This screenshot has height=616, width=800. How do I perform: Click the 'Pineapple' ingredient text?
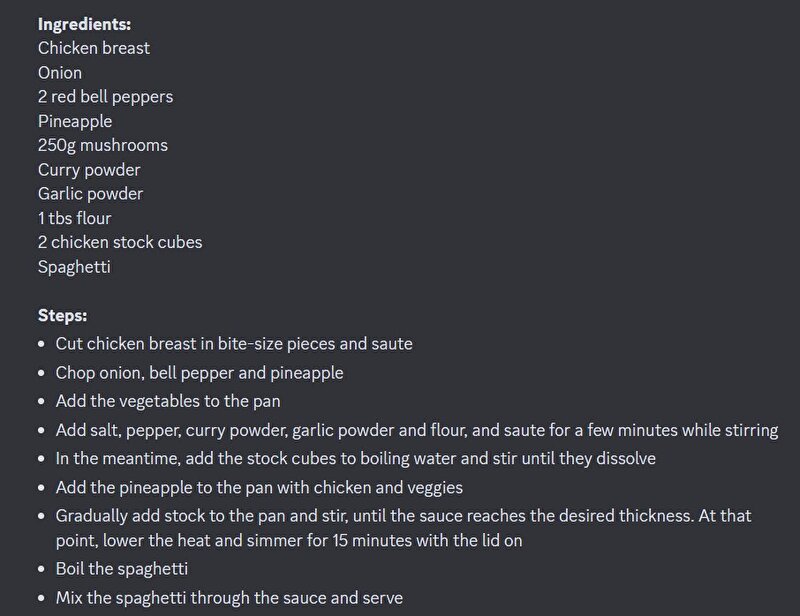75,121
